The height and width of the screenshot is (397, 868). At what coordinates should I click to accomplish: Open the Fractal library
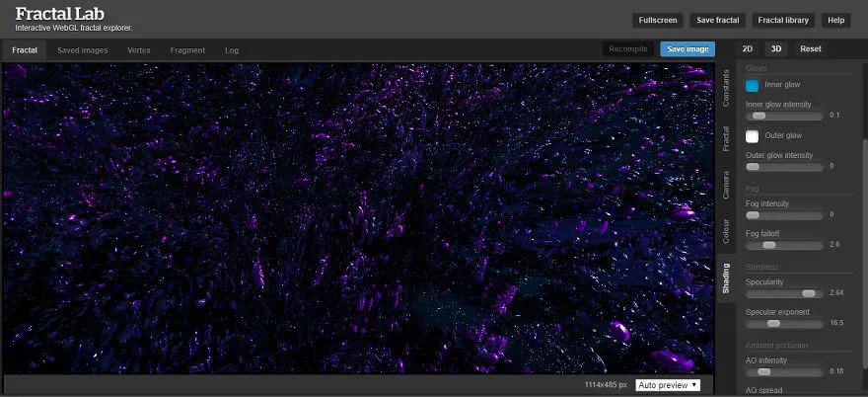point(783,20)
